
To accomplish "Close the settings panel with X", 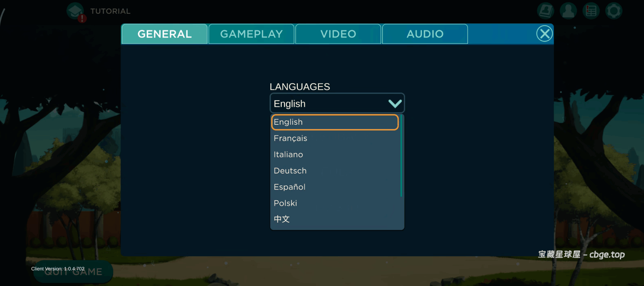I will coord(544,34).
